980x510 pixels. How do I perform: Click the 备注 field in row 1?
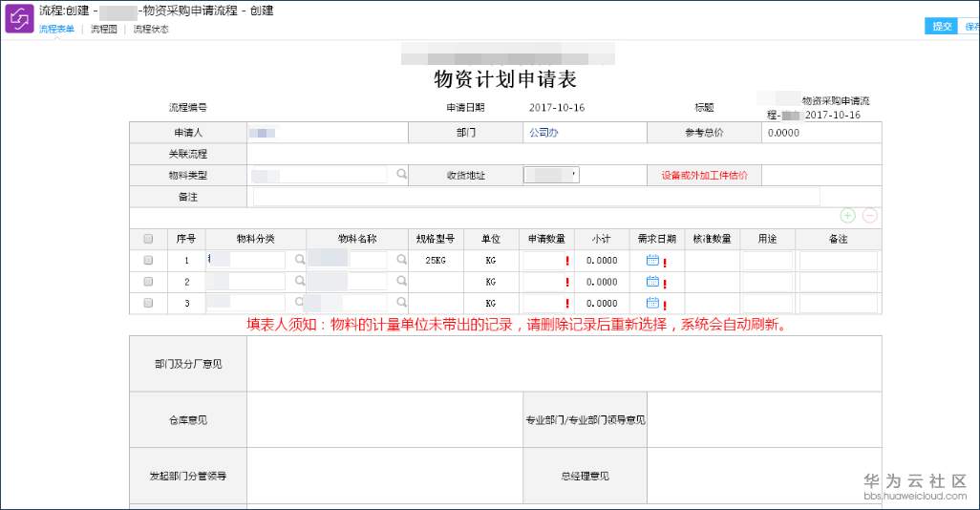838,260
